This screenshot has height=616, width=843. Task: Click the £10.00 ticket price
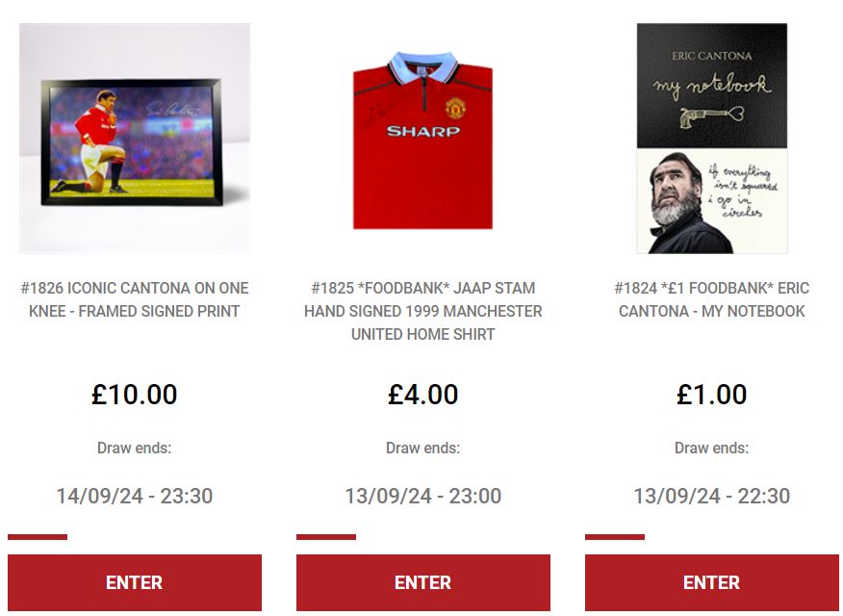[x=135, y=395]
